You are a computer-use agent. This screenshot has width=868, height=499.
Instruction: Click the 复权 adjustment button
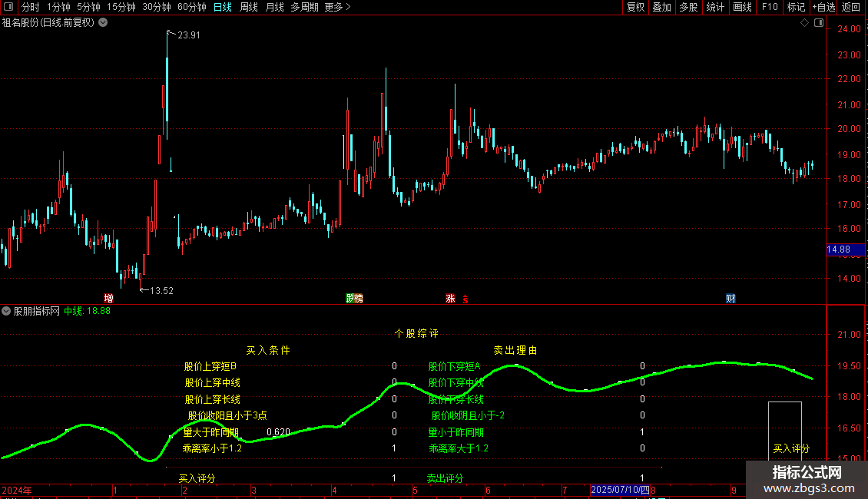click(635, 7)
